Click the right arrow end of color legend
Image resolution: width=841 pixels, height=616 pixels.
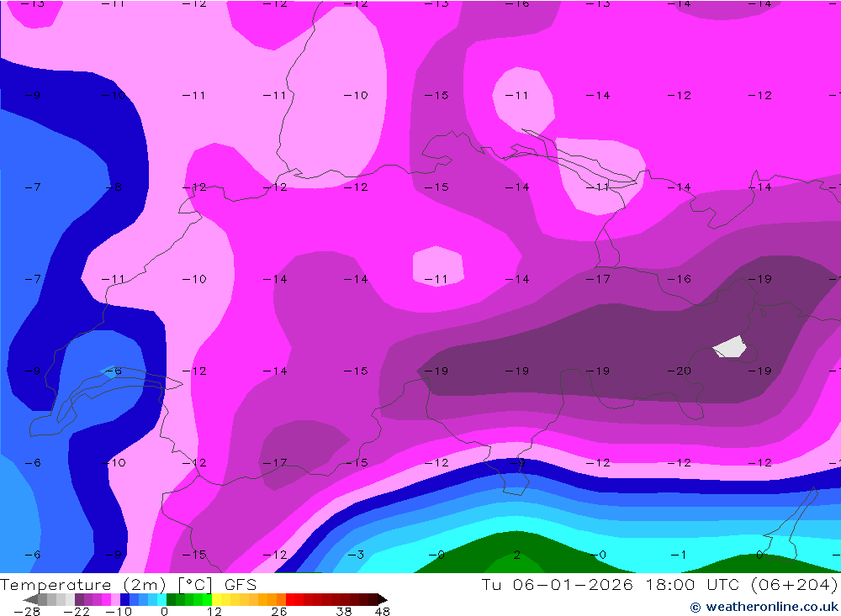(x=383, y=599)
